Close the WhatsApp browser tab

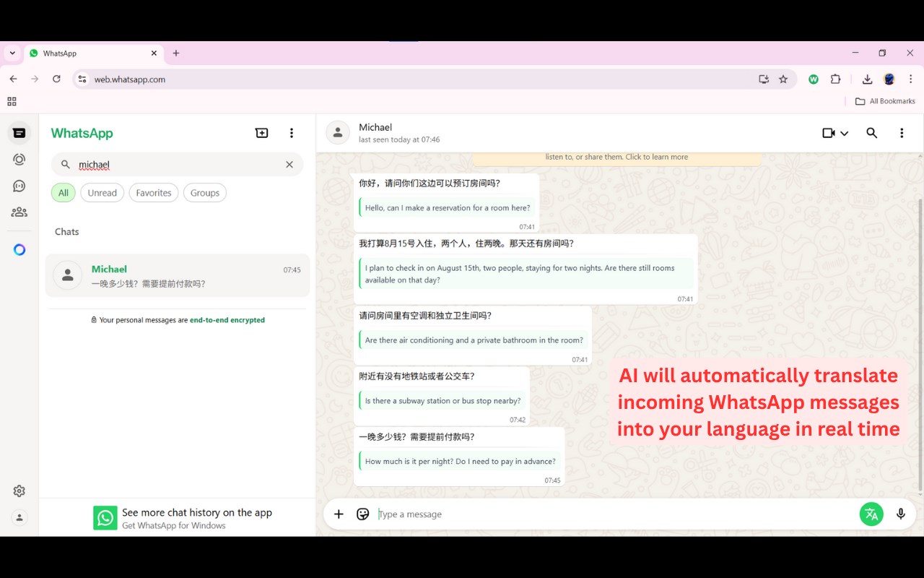(154, 53)
